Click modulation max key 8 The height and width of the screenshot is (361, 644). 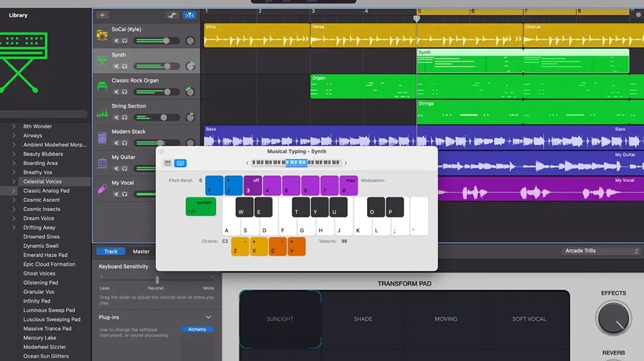pyautogui.click(x=349, y=186)
